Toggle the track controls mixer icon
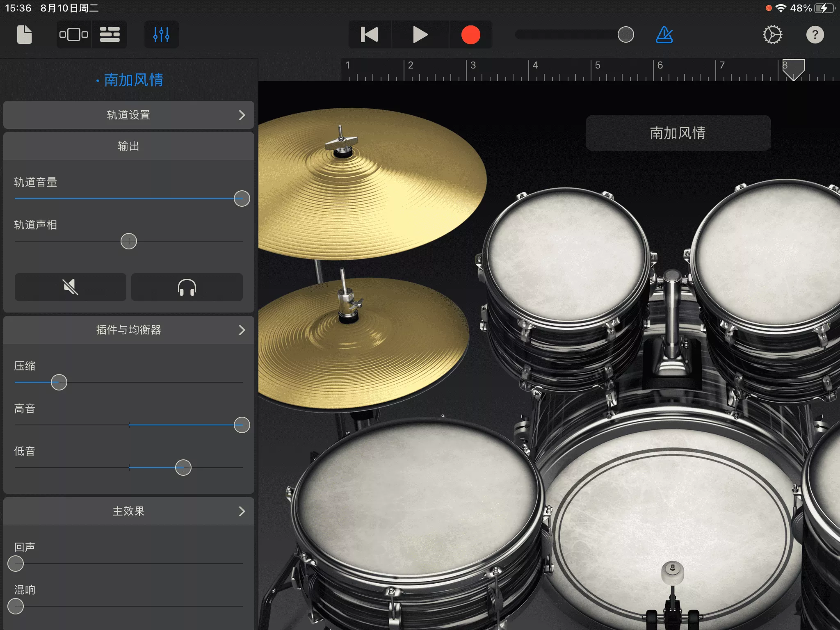The image size is (840, 630). [161, 34]
